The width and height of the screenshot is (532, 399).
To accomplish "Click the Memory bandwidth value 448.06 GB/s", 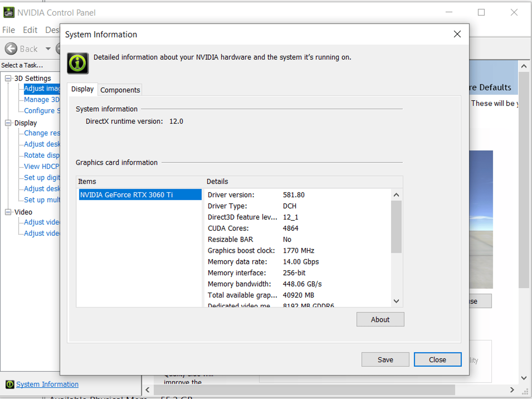I will 302,284.
